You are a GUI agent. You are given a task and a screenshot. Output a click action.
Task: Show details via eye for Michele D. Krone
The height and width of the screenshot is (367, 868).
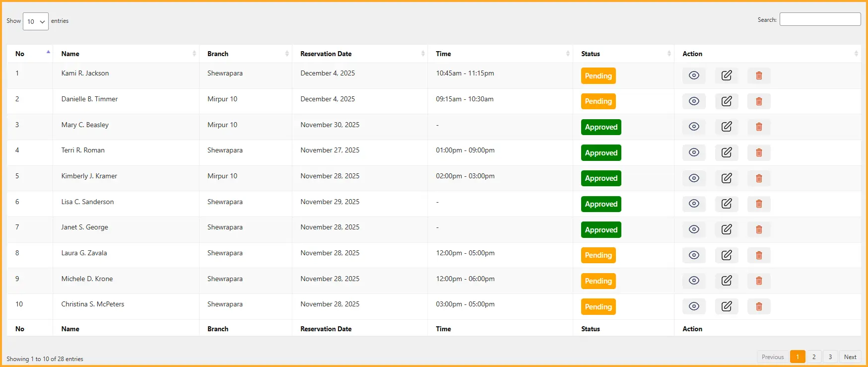(x=694, y=281)
